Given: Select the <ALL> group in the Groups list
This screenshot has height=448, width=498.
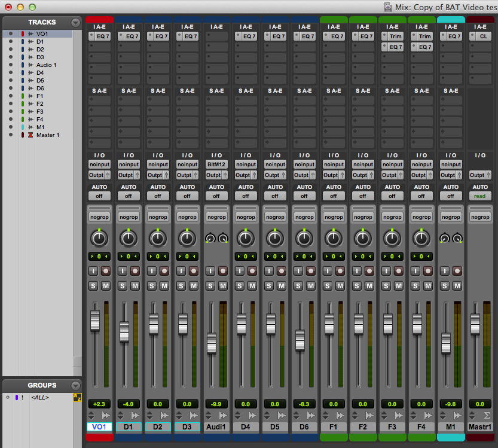Looking at the screenshot, I should [39, 397].
